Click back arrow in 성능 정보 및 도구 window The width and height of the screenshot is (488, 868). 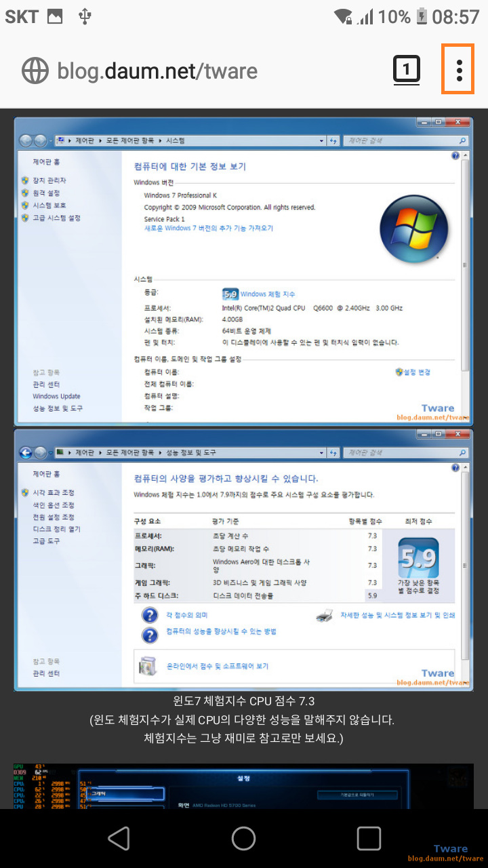pyautogui.click(x=26, y=452)
